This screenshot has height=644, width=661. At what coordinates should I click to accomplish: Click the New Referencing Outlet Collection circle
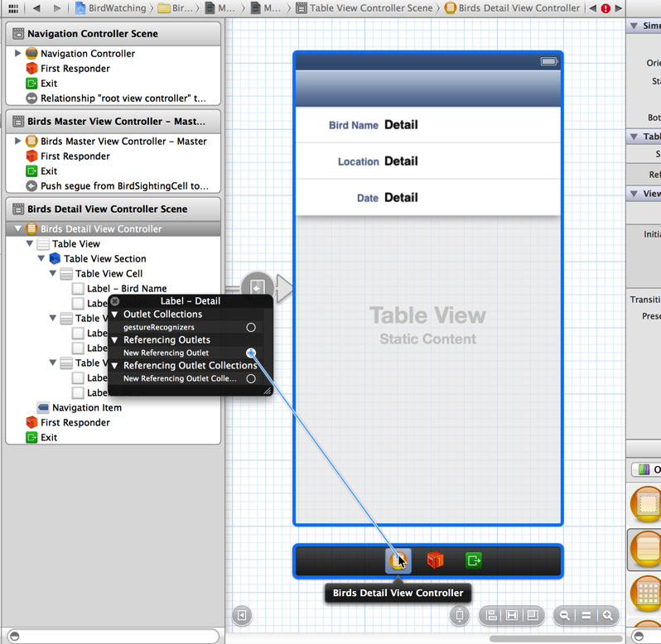coord(251,379)
